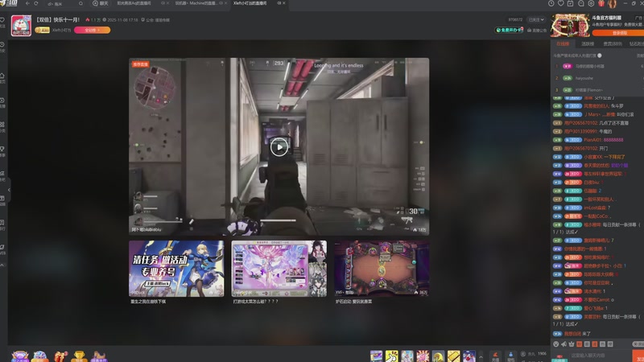Select the 在线榜 online ranking tab
Screen dimensions: 644x362
pyautogui.click(x=563, y=44)
